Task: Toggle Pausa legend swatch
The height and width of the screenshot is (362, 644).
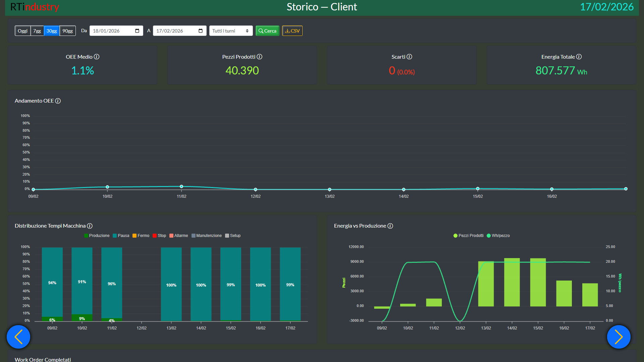Action: (115, 236)
